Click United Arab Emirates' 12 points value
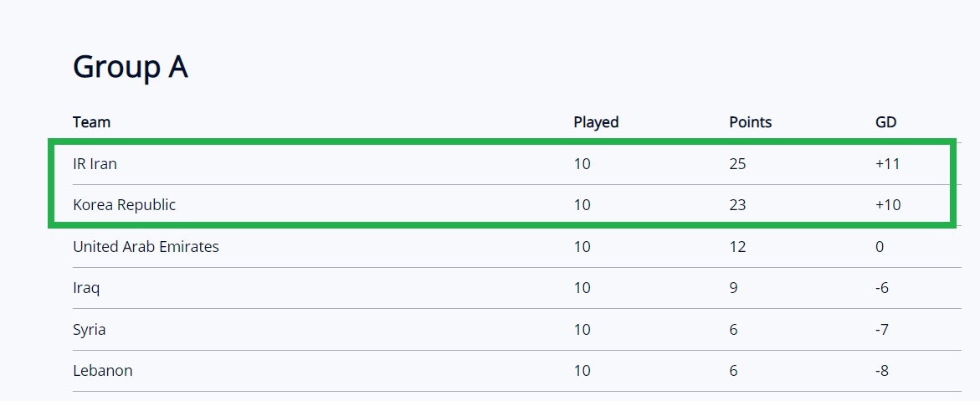 tap(737, 246)
